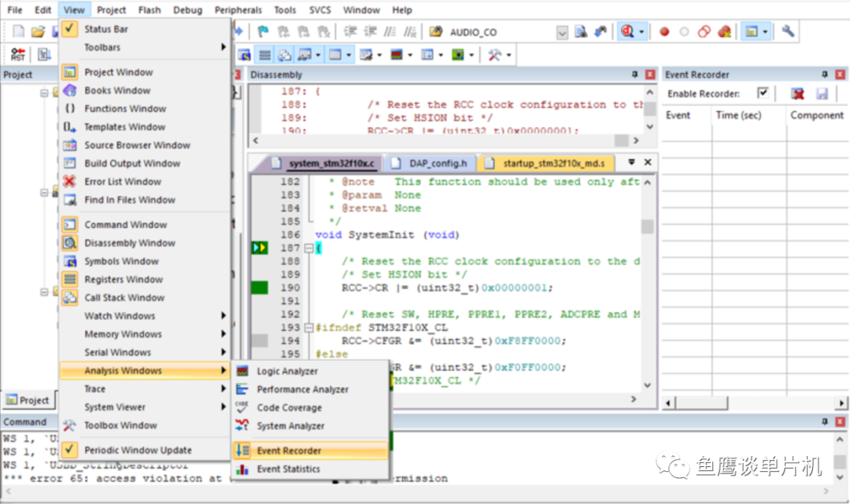Click the Error List Window red X icon
850x504 pixels.
tap(69, 182)
